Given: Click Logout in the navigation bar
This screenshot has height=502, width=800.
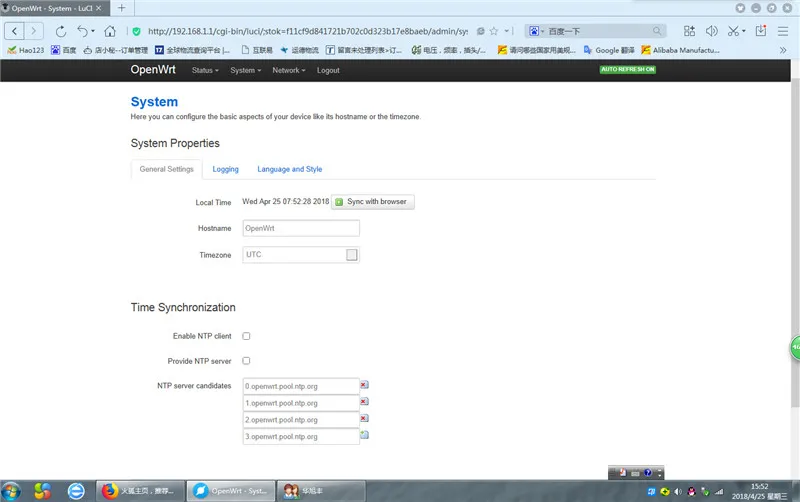Looking at the screenshot, I should [x=328, y=70].
